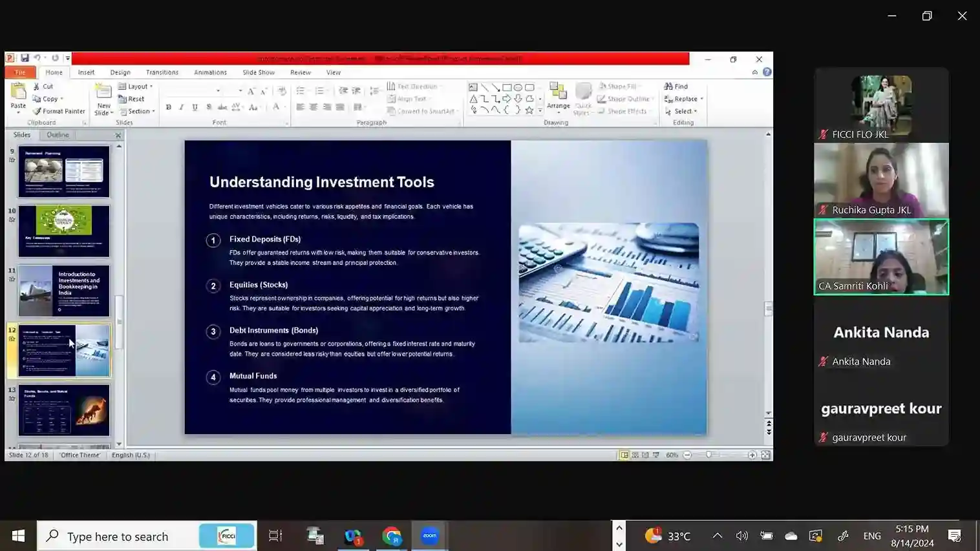This screenshot has height=551, width=980.
Task: Expand the Layout dropdown
Action: tap(136, 87)
